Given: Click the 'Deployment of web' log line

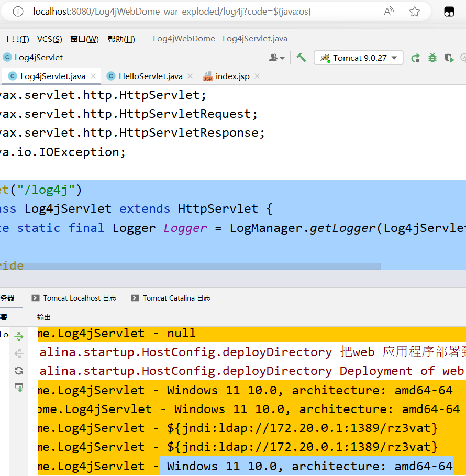Looking at the screenshot, I should pos(252,371).
